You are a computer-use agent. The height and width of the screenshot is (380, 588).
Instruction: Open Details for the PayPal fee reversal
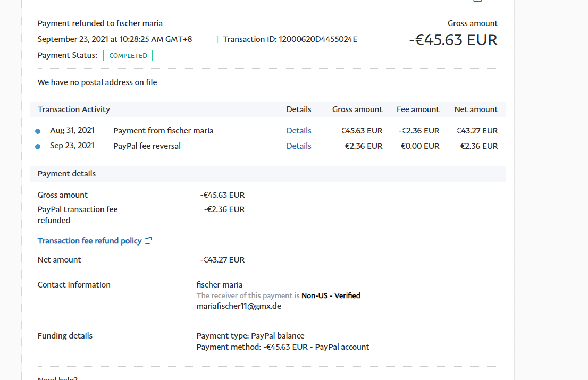(298, 146)
